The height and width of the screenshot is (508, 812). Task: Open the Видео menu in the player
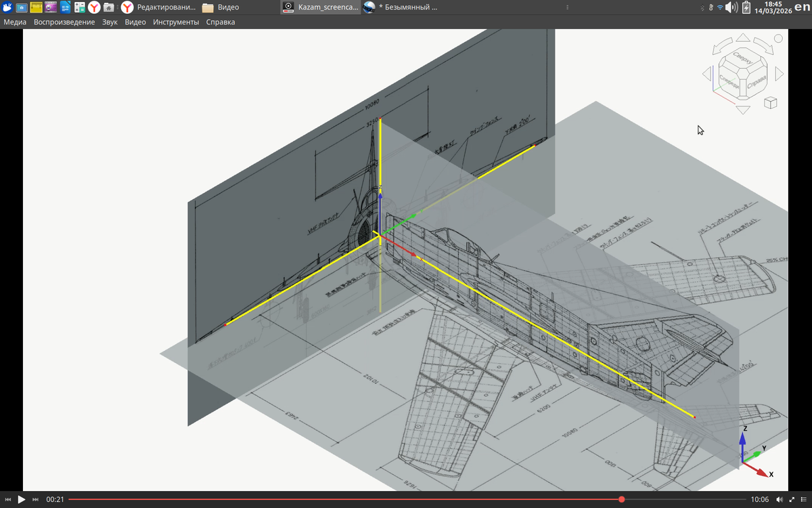click(x=135, y=22)
